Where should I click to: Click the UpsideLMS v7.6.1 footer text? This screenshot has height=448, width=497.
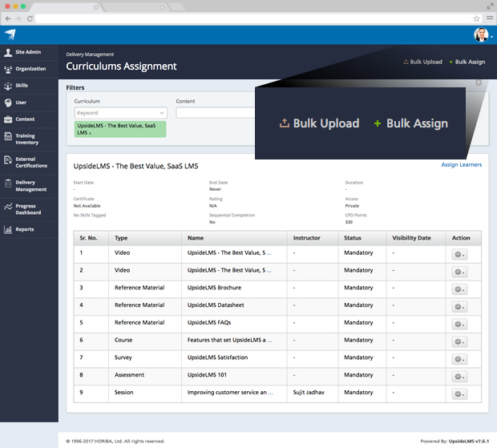click(469, 441)
